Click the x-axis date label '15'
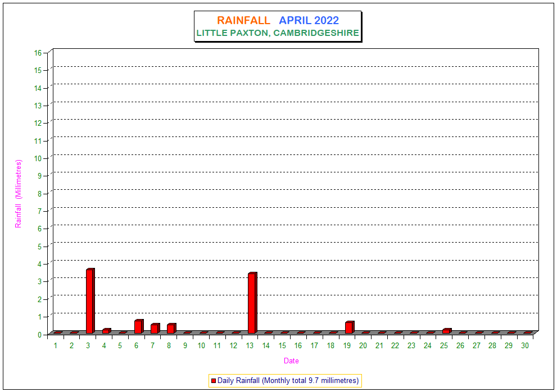The image size is (557, 392). pyautogui.click(x=282, y=346)
